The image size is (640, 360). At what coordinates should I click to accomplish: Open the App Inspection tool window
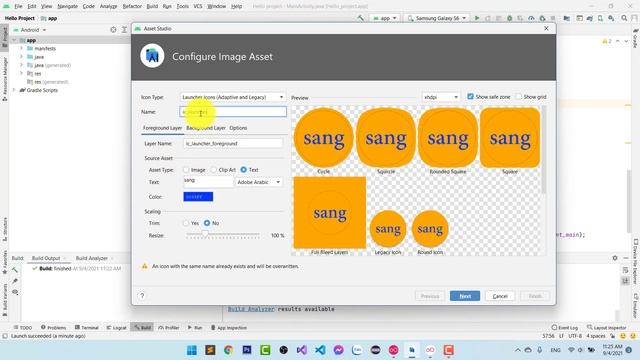tap(229, 327)
